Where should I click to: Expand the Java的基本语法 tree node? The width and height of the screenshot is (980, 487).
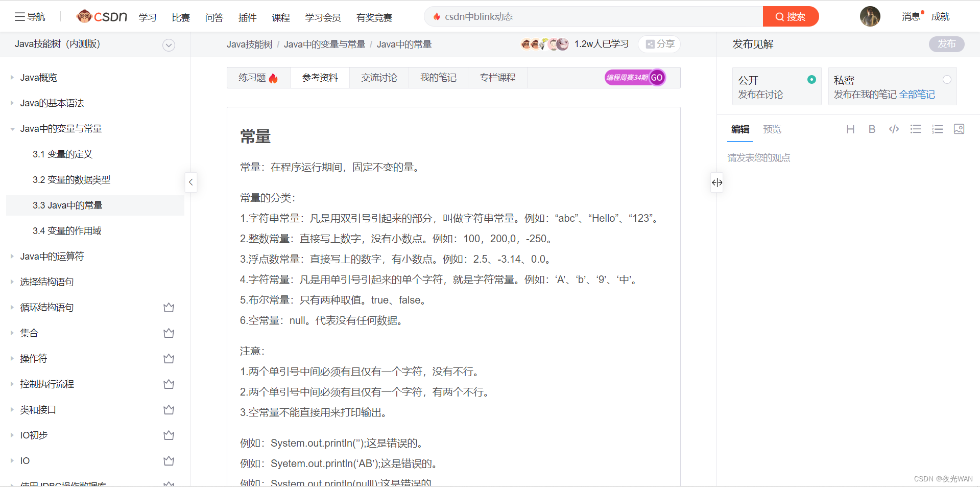pyautogui.click(x=12, y=103)
